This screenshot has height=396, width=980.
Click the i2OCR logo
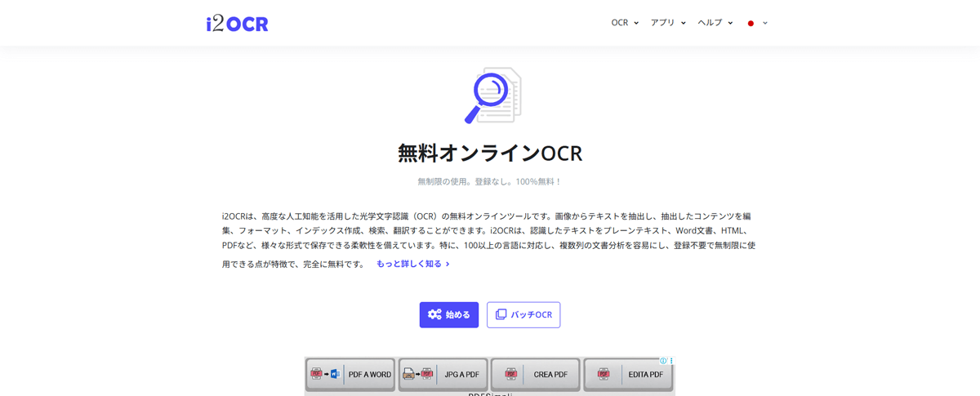point(237,24)
